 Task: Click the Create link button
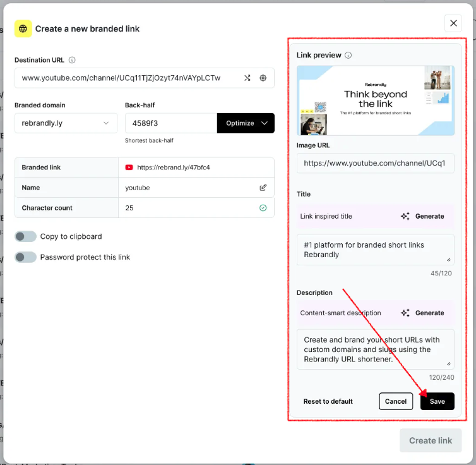(431, 440)
